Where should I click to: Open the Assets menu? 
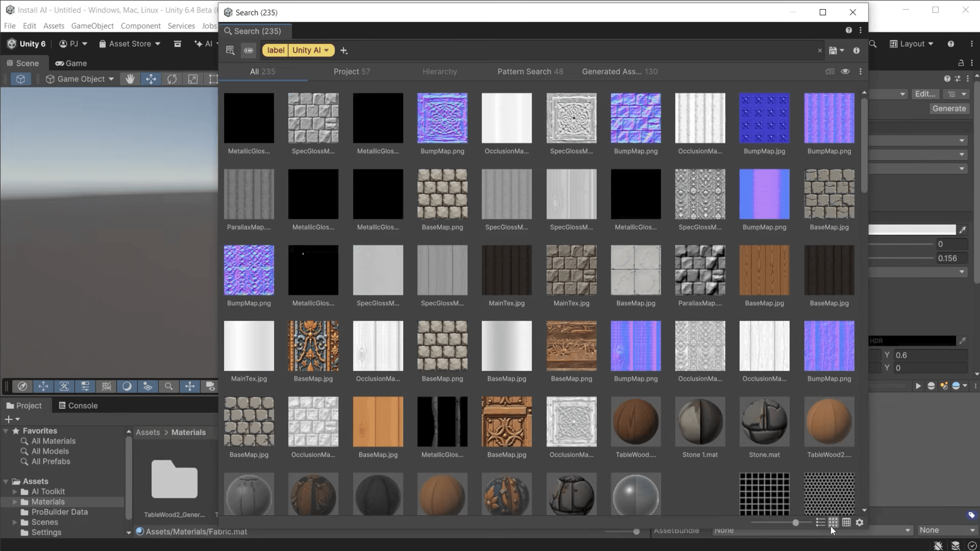(54, 26)
